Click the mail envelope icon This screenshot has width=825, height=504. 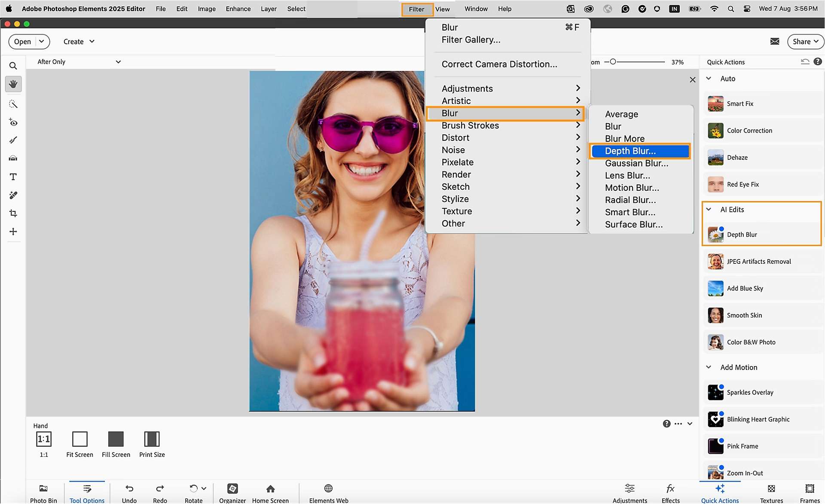775,41
